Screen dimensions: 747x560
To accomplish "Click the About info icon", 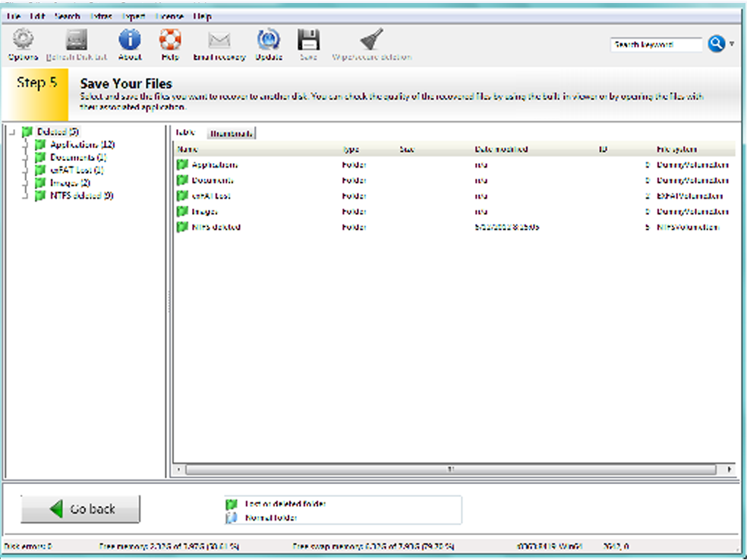I will (x=130, y=40).
